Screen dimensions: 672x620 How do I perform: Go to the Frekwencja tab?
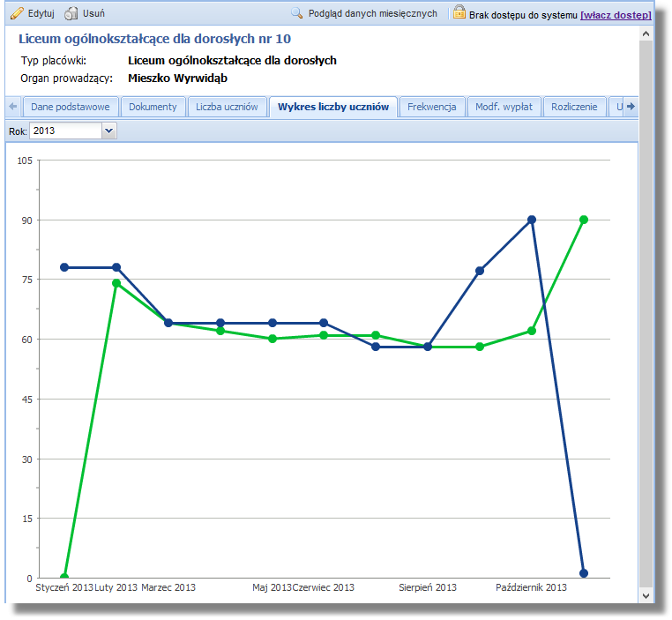tap(431, 107)
